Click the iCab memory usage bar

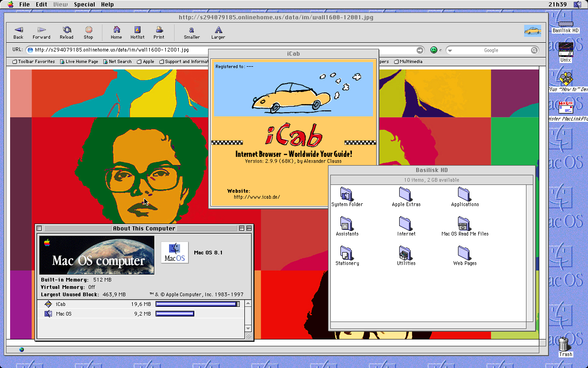(198, 304)
